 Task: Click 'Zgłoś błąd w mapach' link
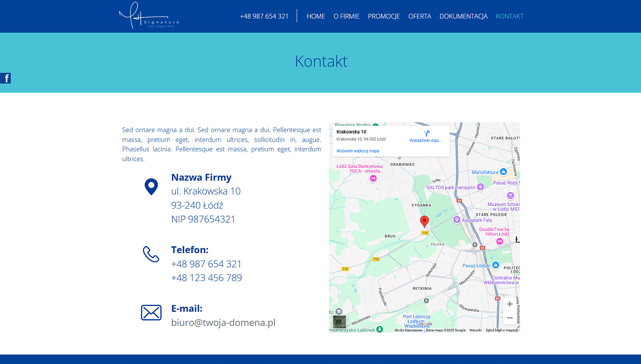click(502, 330)
